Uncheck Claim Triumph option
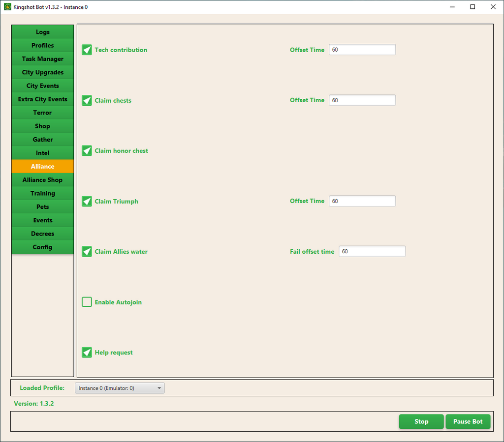The width and height of the screenshot is (504, 442). tap(87, 201)
